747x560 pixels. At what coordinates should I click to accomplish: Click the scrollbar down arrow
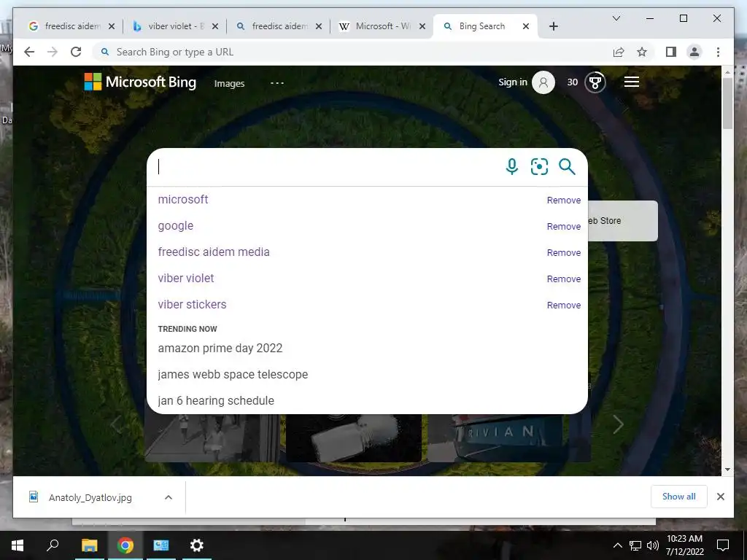727,470
